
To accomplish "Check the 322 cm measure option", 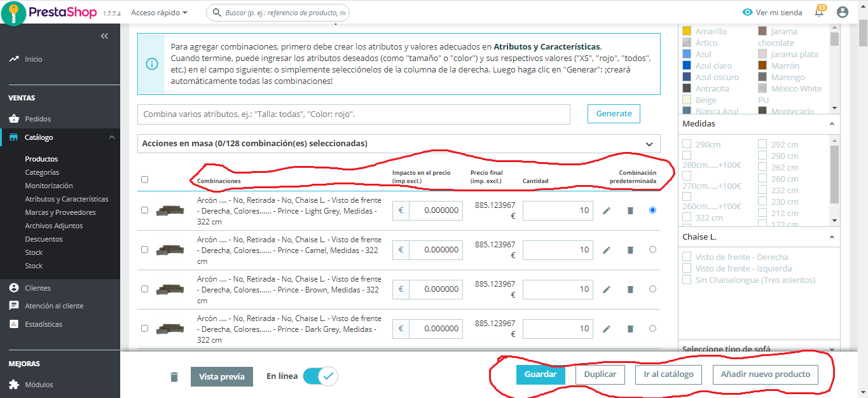I will click(x=687, y=217).
